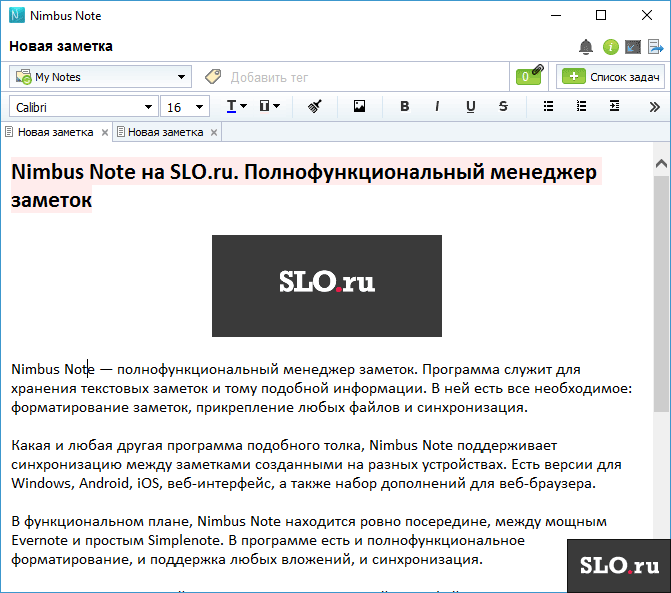Insert a numbered list

point(581,106)
